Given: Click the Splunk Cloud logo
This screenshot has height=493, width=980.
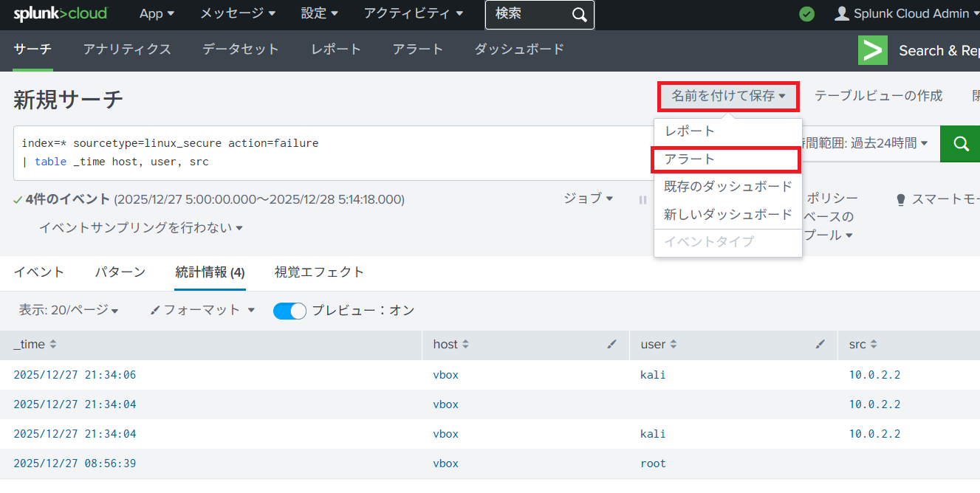Looking at the screenshot, I should [x=60, y=14].
